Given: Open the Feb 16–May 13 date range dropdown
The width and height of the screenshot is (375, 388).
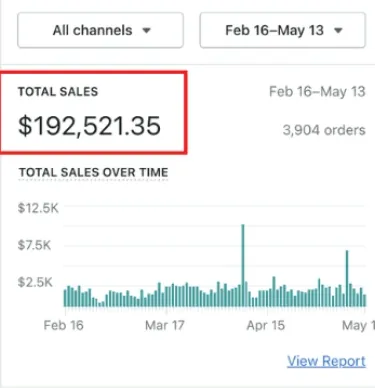Looking at the screenshot, I should (282, 30).
